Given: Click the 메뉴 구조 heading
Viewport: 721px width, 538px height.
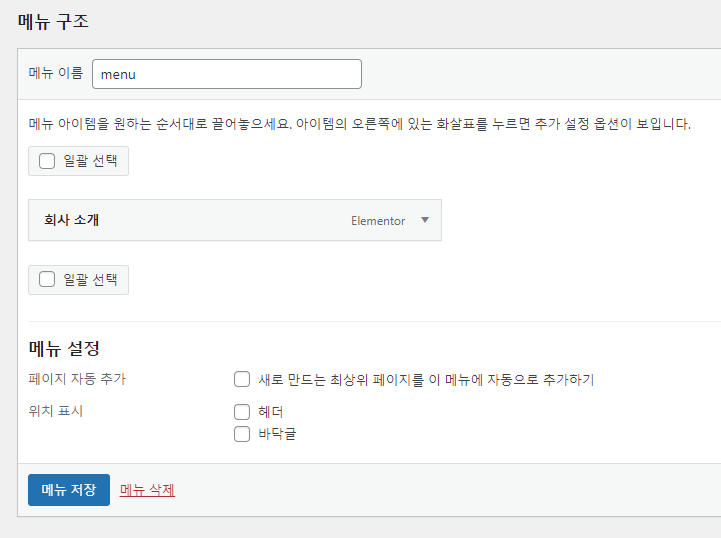Looking at the screenshot, I should tap(53, 22).
